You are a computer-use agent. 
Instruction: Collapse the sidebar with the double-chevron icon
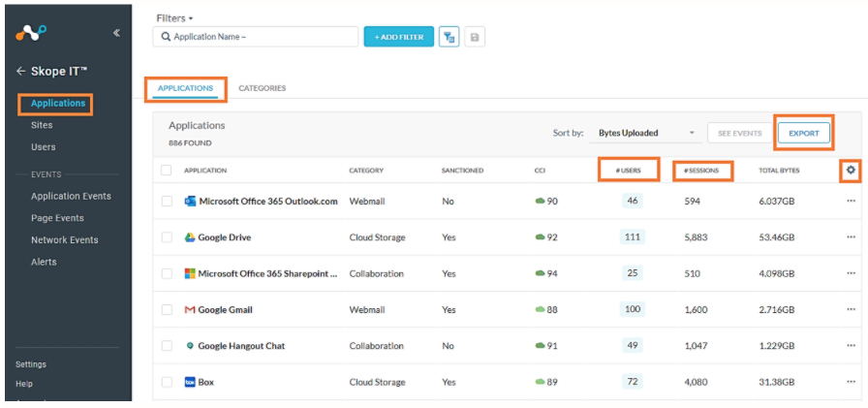116,33
